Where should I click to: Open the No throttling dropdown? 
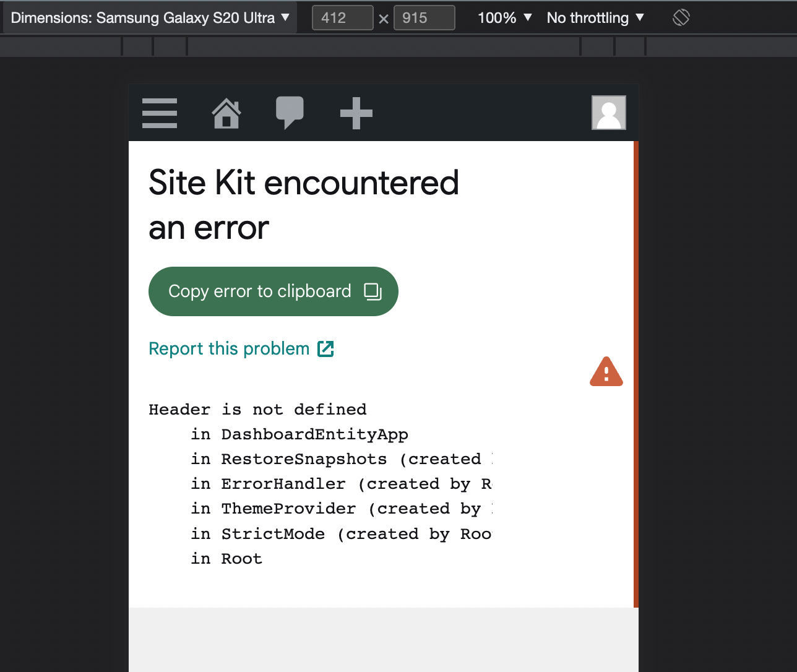(595, 18)
